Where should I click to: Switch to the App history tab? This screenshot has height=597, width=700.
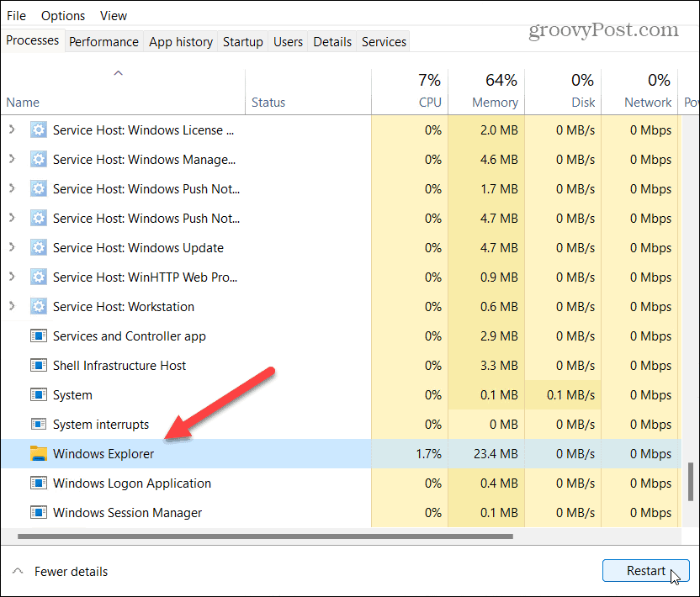181,41
